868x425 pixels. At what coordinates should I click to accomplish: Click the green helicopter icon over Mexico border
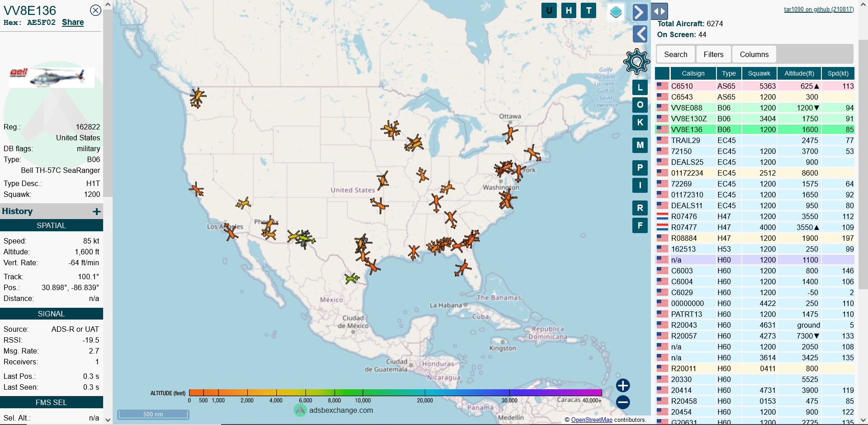click(x=351, y=278)
